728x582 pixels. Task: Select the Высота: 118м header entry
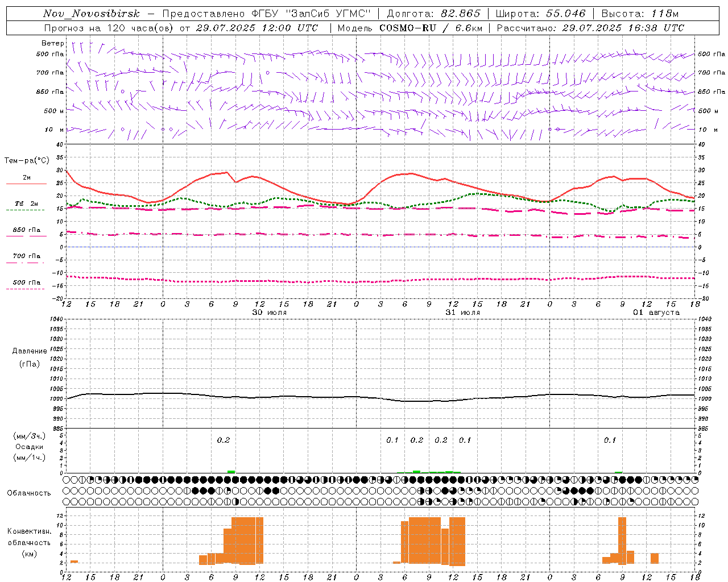(640, 14)
